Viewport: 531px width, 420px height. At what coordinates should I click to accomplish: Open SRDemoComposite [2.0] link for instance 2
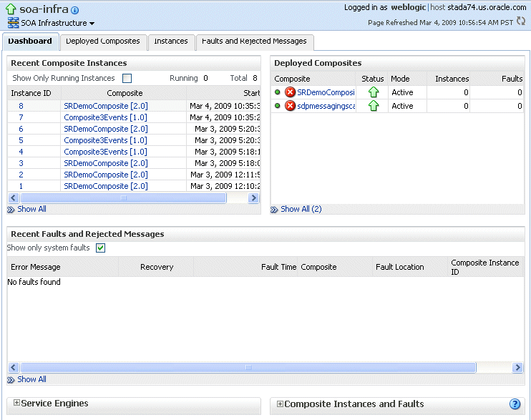[106, 175]
